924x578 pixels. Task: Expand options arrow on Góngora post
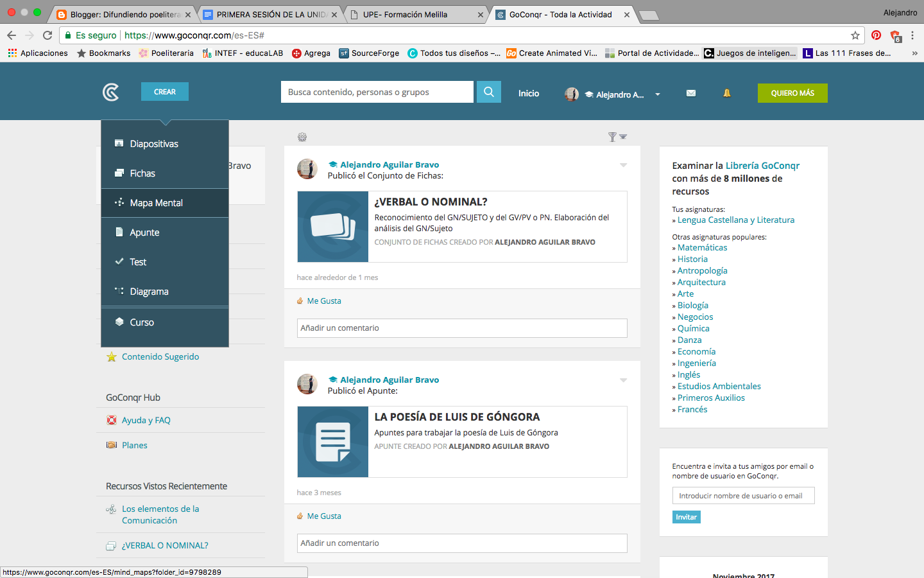click(x=623, y=380)
